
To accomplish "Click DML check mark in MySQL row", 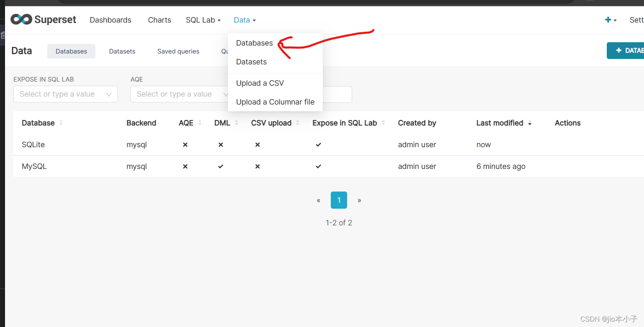I will click(x=221, y=166).
